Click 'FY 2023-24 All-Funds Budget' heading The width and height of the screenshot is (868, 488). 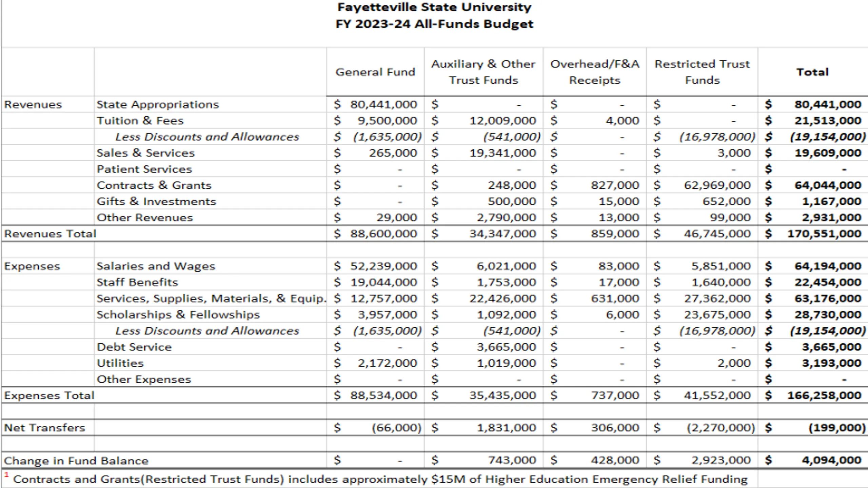click(434, 24)
